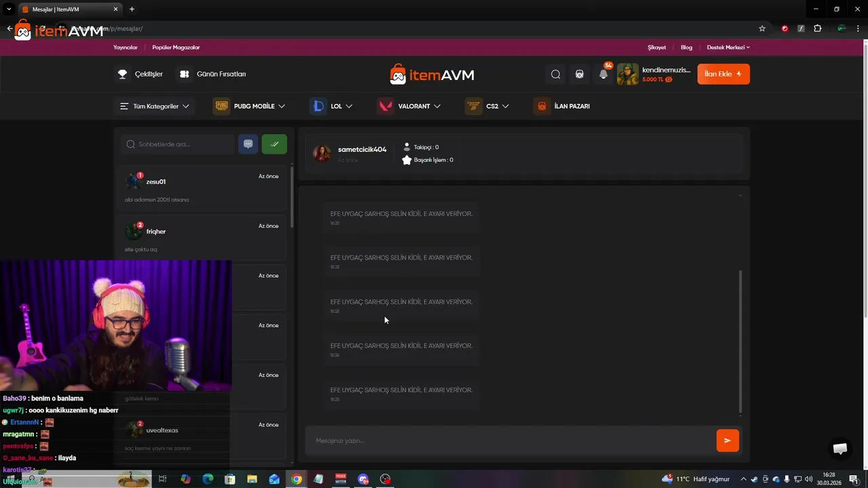Click the support headset icon in header
This screenshot has width=868, height=488.
tap(579, 75)
